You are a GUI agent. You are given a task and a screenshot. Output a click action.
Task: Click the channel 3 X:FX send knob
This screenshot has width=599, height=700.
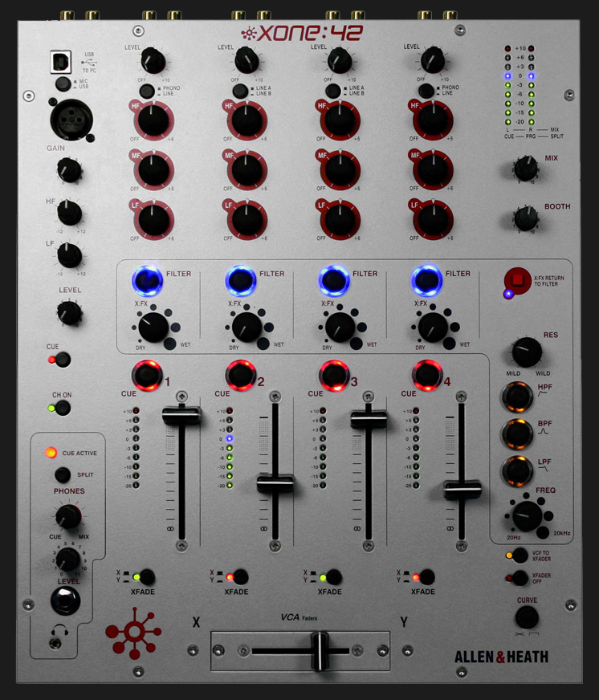(x=340, y=328)
